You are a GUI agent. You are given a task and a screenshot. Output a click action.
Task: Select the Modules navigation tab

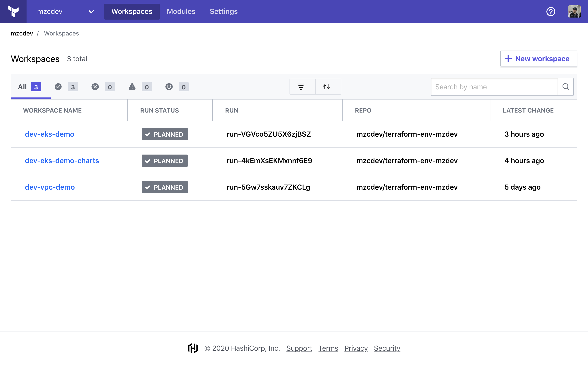click(181, 11)
